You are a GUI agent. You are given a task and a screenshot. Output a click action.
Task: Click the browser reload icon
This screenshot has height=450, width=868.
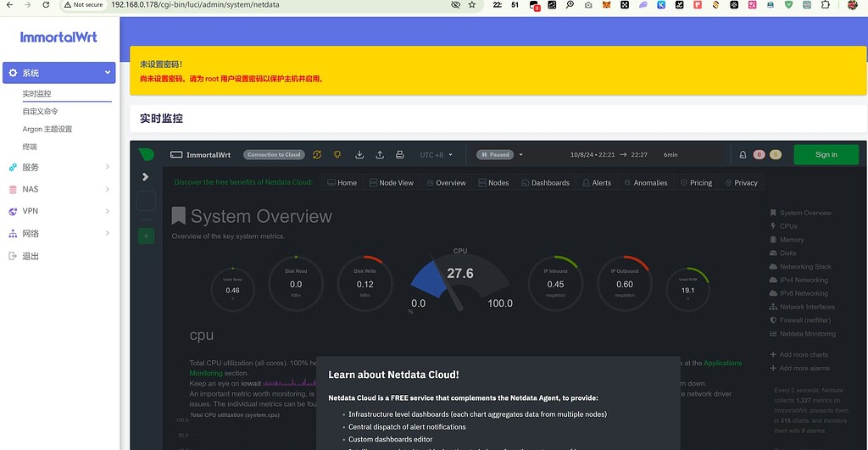[x=46, y=5]
